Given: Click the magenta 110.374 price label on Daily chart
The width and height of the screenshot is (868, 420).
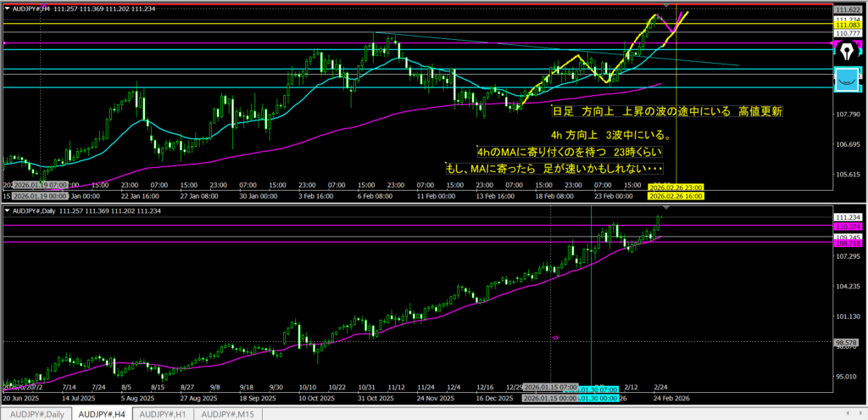Looking at the screenshot, I should (x=849, y=227).
